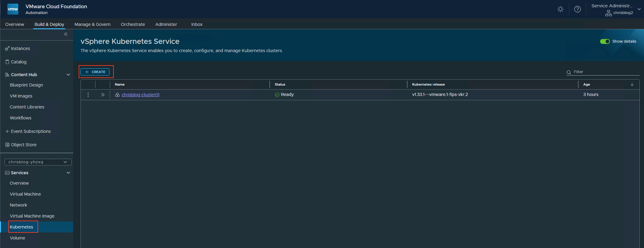Select VM Images

[21, 96]
